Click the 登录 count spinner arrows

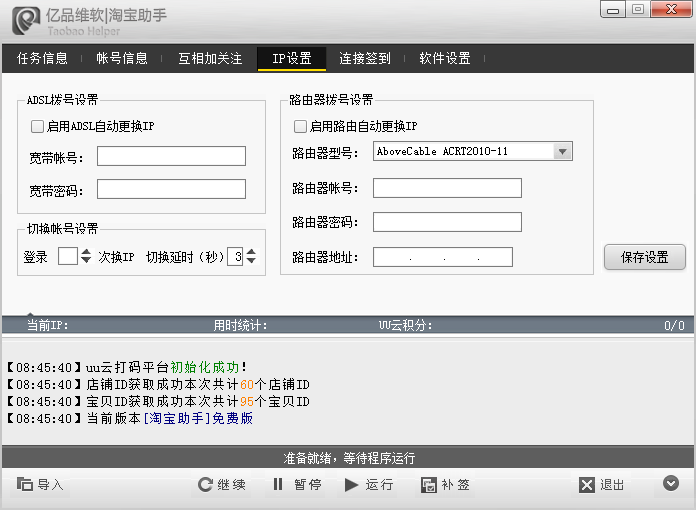pos(85,257)
